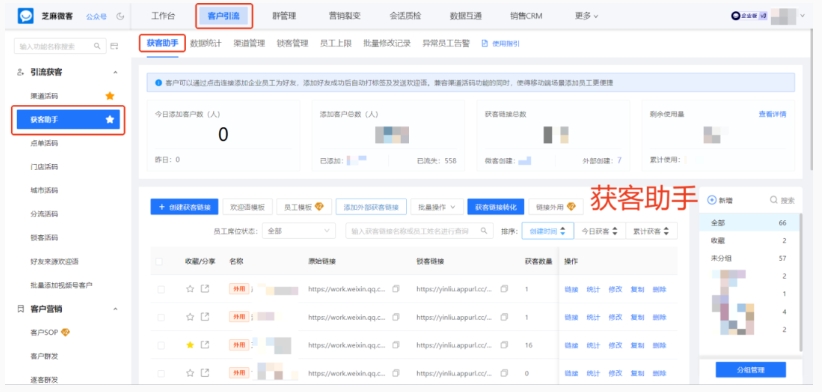Open the 公众号 link beside the logo
Viewport: 822px width, 392px height.
click(96, 16)
